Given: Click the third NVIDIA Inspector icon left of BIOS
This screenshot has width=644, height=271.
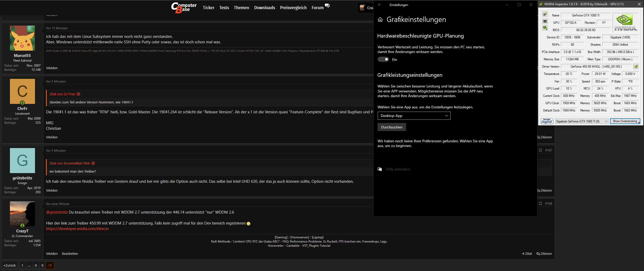Looking at the screenshot, I should (x=545, y=28).
